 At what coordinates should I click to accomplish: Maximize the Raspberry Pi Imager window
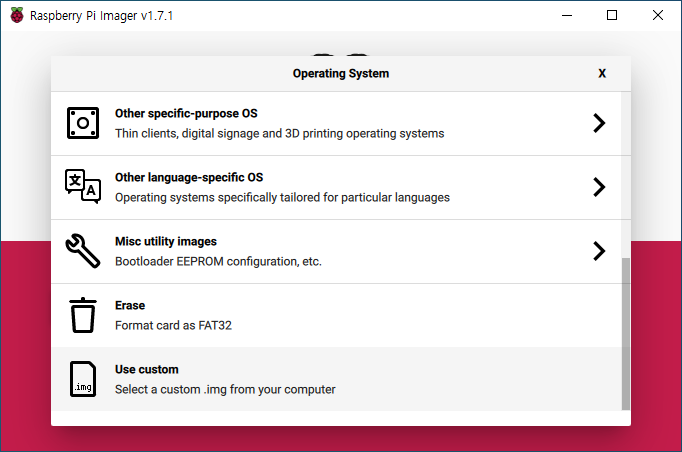(x=612, y=15)
